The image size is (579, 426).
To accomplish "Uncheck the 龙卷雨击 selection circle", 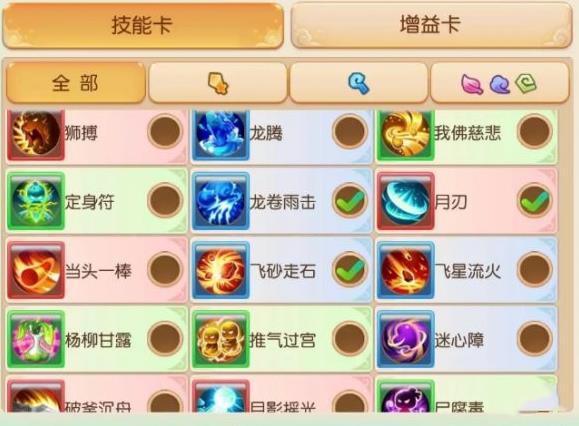I will click(350, 201).
